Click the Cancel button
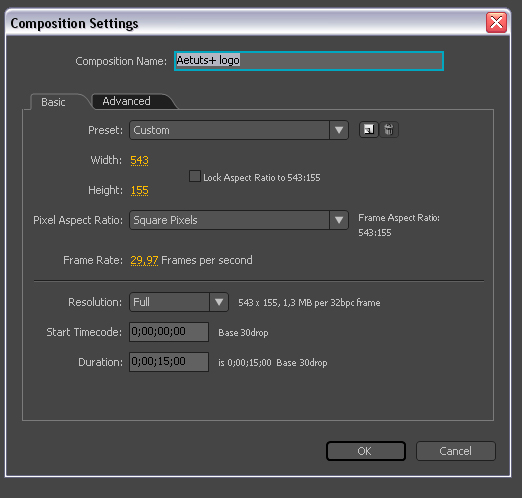Viewport: 522px width, 498px height. (456, 451)
